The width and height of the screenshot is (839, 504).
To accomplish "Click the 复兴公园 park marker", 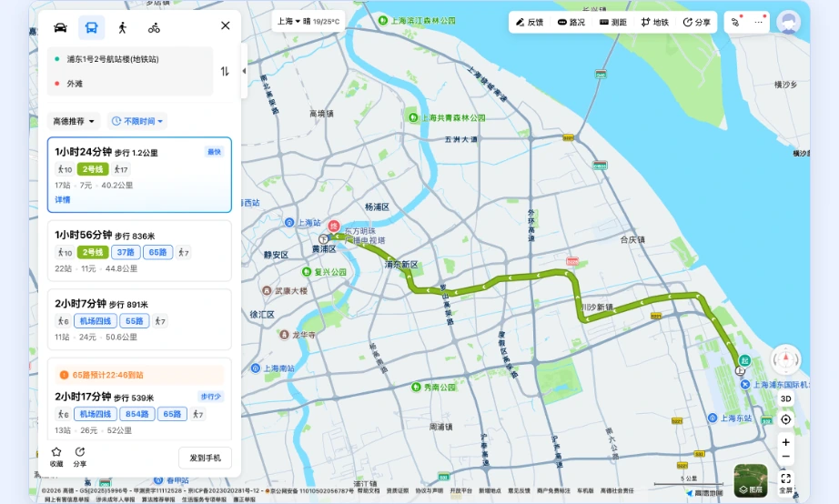I will (x=307, y=272).
